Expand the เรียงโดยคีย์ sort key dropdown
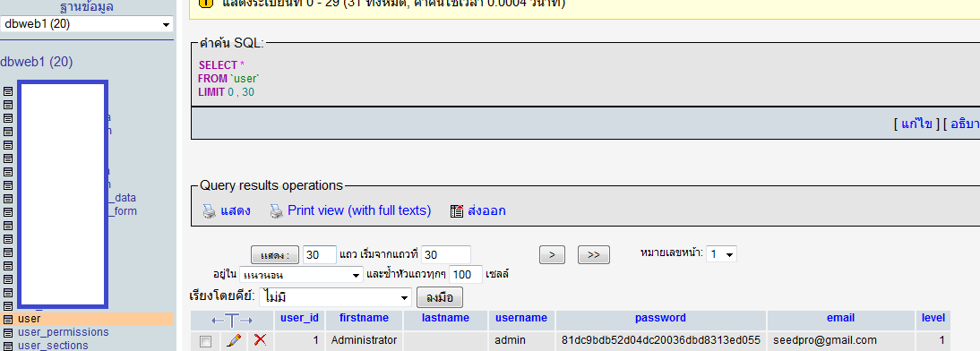 coord(335,296)
